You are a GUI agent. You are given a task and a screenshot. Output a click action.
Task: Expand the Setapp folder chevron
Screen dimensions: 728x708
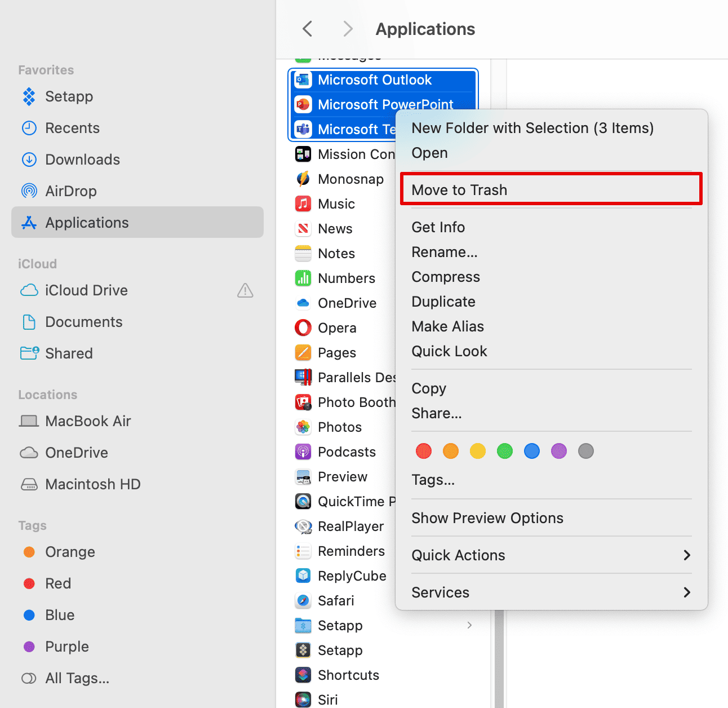coord(469,625)
